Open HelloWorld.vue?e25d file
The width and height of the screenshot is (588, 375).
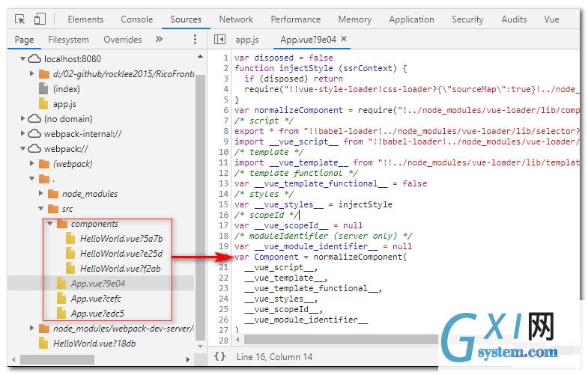tap(121, 254)
